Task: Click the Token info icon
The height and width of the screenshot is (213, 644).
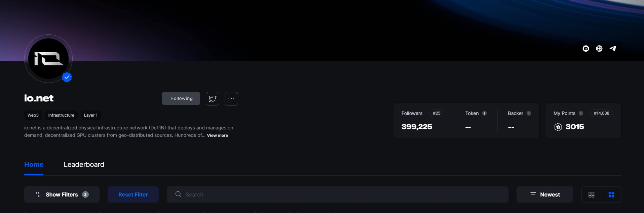Action: tap(484, 113)
